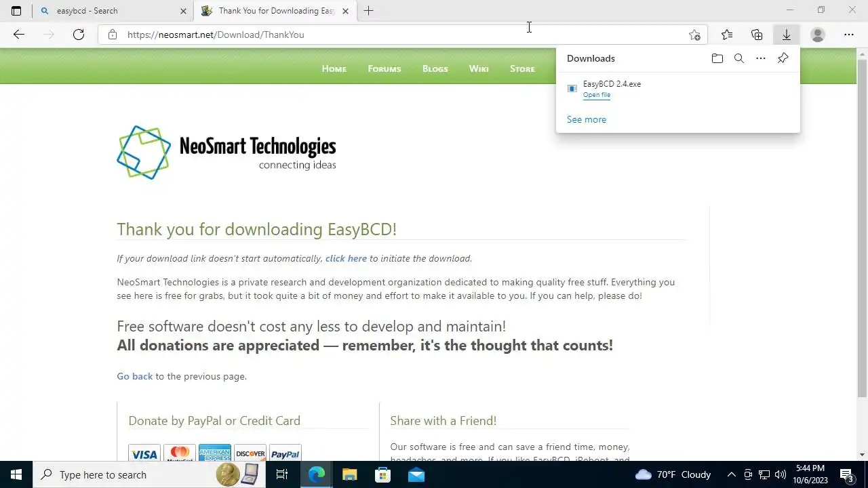Click the neosmart.net address bar
Image resolution: width=868 pixels, height=488 pixels.
(x=403, y=35)
